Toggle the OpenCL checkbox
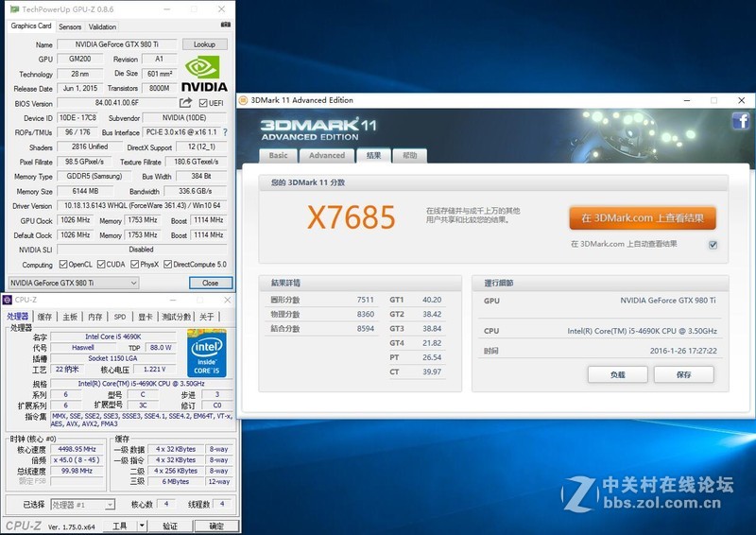This screenshot has height=535, width=756. tap(63, 265)
